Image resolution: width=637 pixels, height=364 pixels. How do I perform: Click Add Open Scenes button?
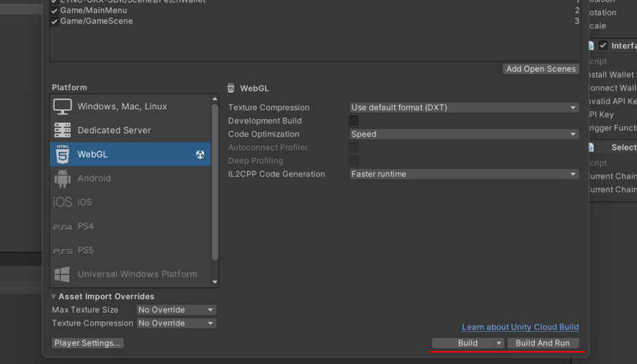point(541,69)
